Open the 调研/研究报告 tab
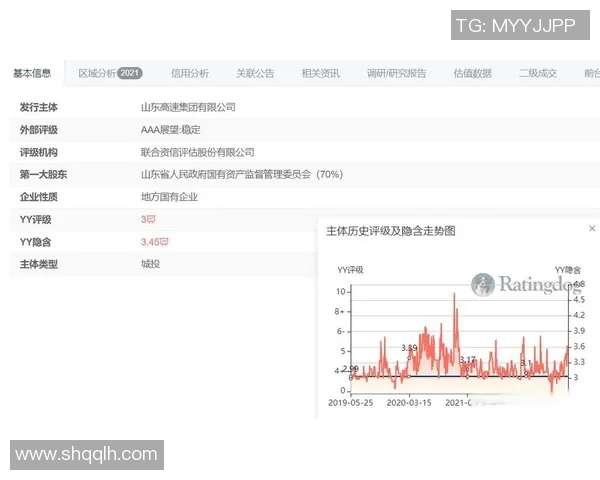This screenshot has height=480, width=600. click(396, 73)
